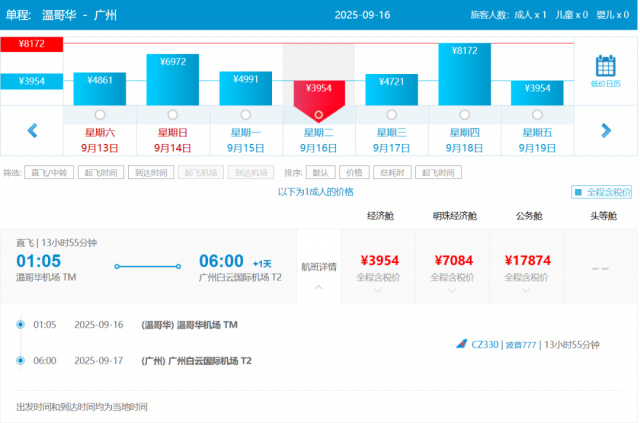Click the China Southern airline logo by CZ330
This screenshot has width=640, height=423.
tap(462, 345)
